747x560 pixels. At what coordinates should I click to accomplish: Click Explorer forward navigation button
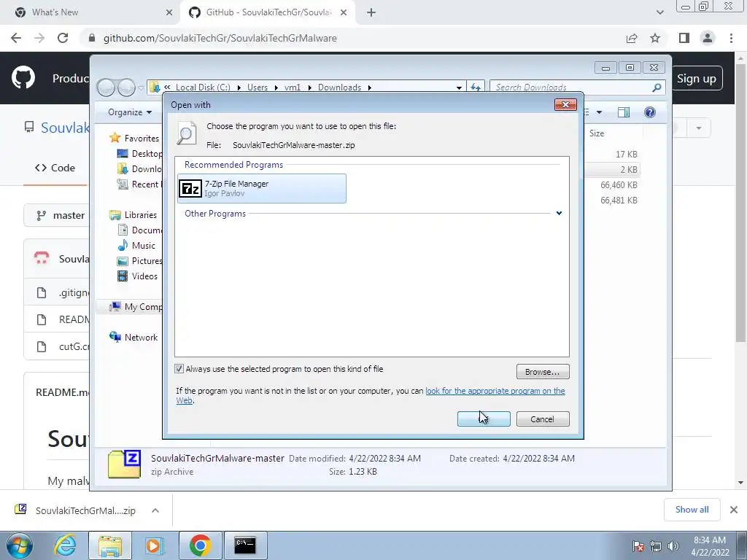point(126,87)
